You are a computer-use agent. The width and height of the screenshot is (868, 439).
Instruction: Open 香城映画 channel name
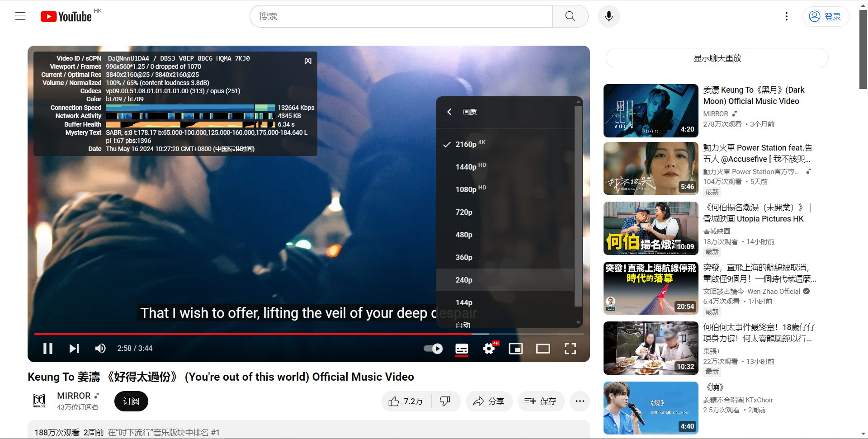point(717,231)
